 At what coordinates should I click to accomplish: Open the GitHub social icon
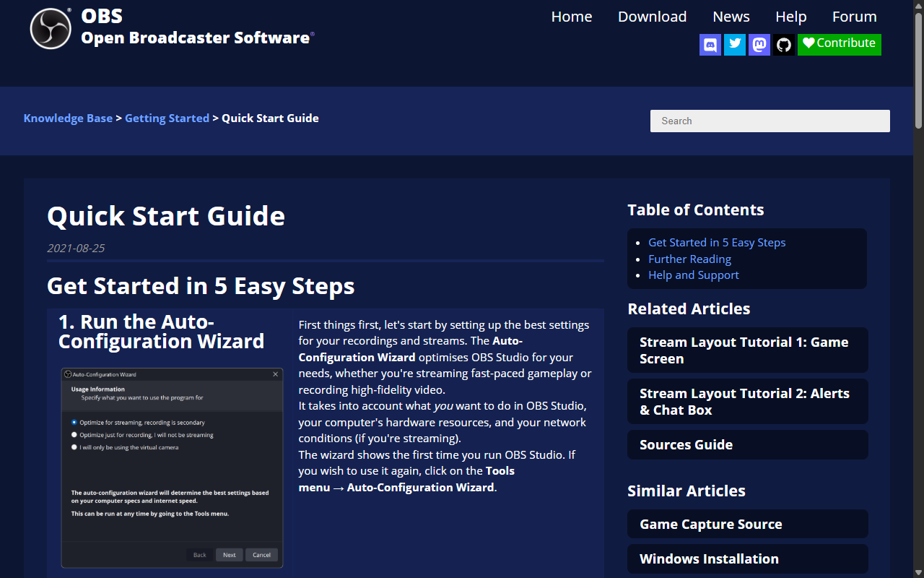pyautogui.click(x=784, y=45)
